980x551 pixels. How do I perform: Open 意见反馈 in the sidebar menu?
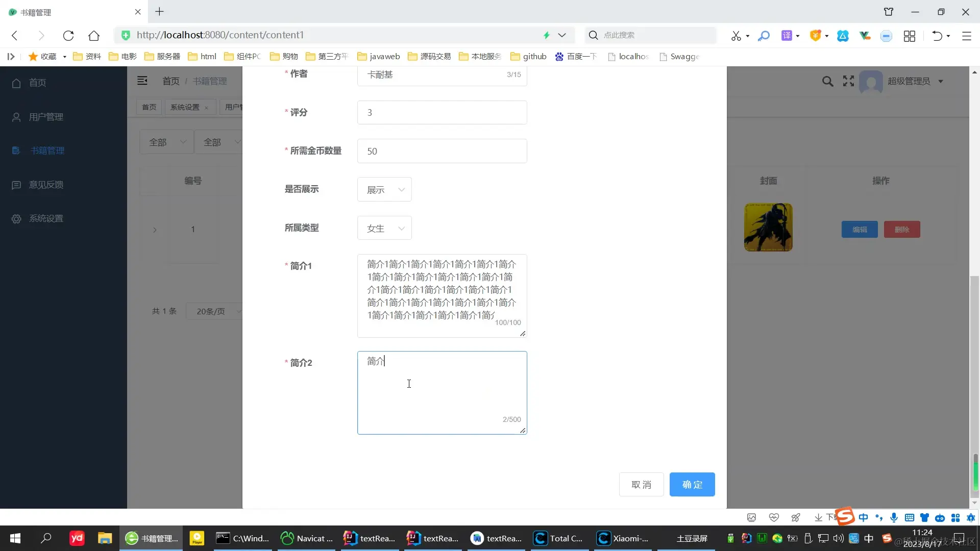click(46, 185)
